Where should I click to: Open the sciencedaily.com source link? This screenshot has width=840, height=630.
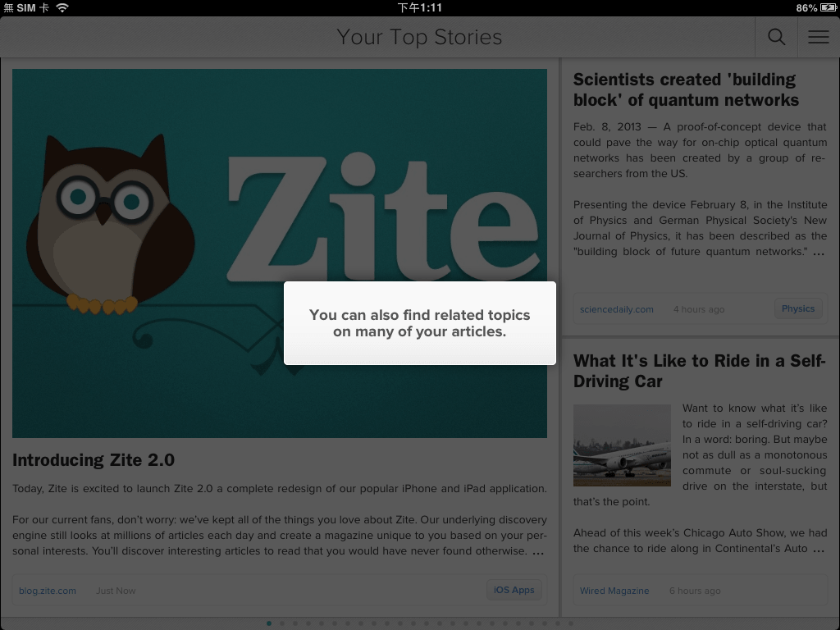[x=616, y=309]
